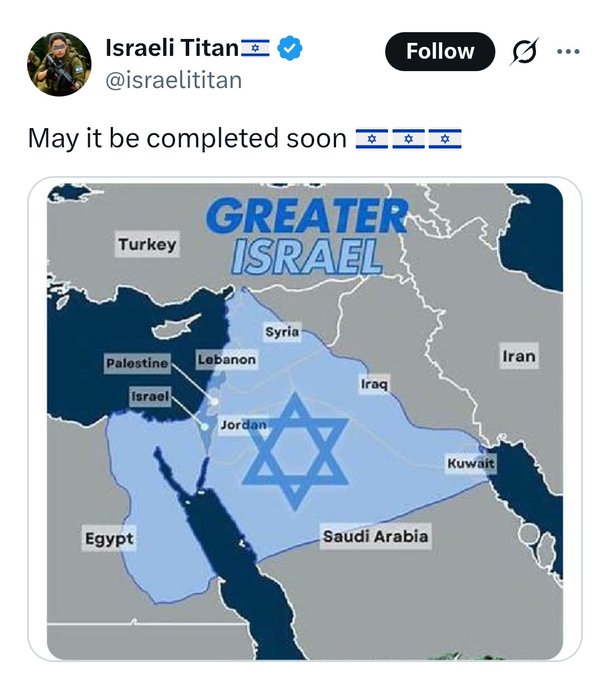Open the Israeli Titan profile avatar

pyautogui.click(x=59, y=64)
